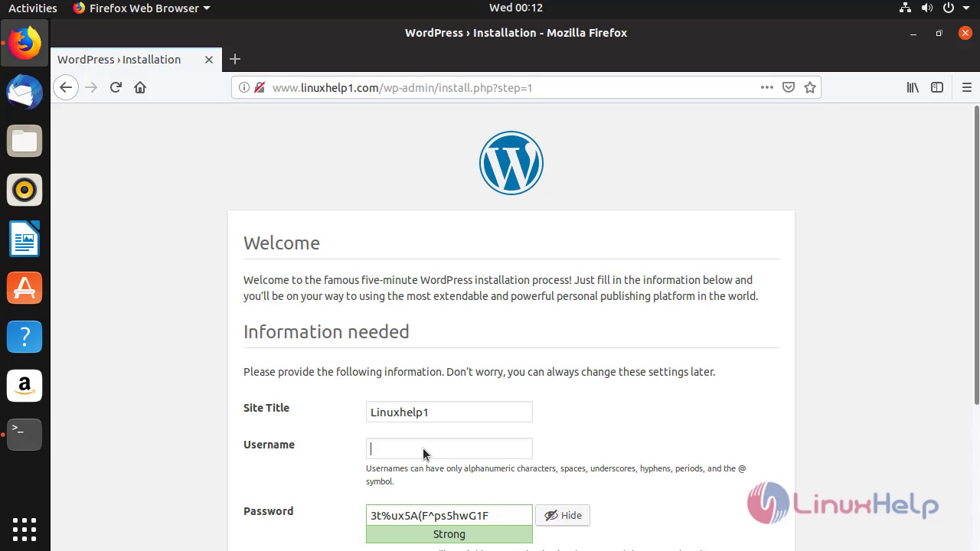The width and height of the screenshot is (980, 551).
Task: Click the Password input field
Action: click(x=449, y=515)
